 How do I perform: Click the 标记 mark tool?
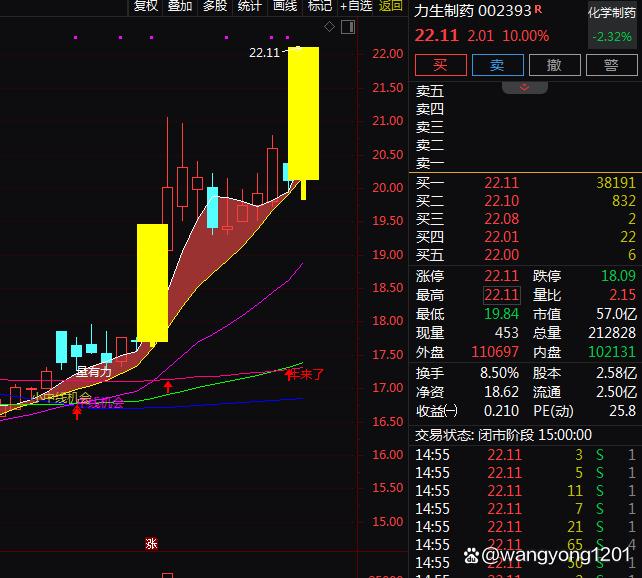(319, 6)
